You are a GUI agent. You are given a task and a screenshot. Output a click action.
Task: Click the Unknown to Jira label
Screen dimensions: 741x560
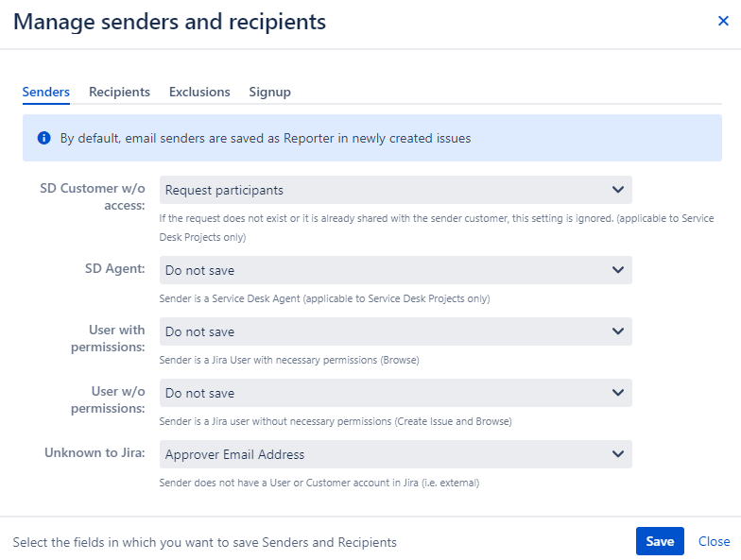95,453
